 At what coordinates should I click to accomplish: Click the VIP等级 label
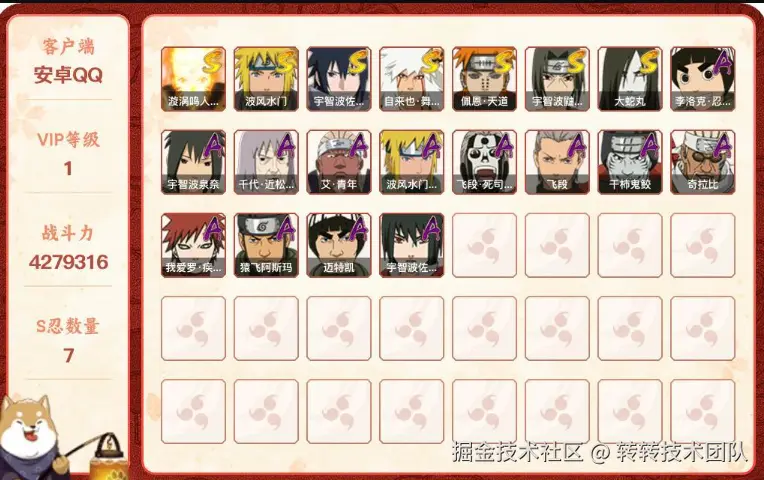coord(68,140)
